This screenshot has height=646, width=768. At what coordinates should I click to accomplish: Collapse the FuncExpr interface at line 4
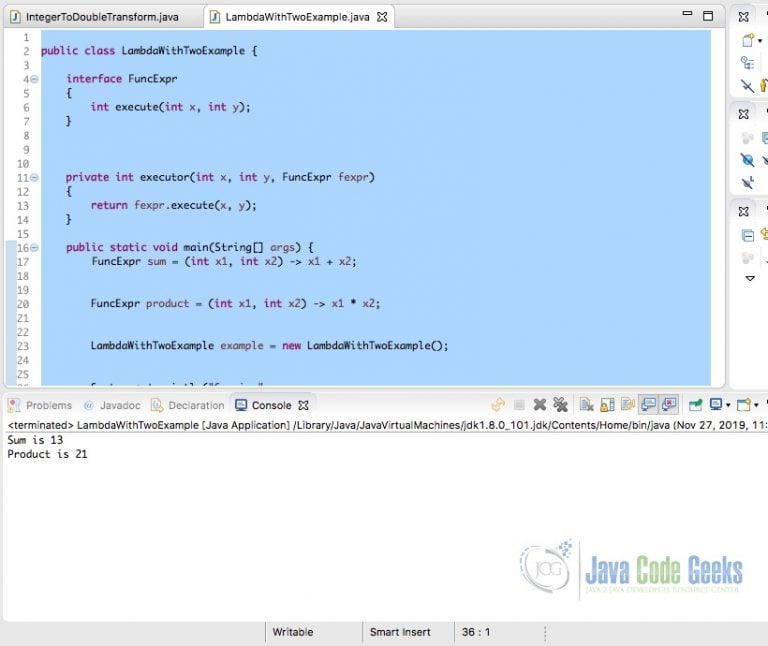(34, 79)
